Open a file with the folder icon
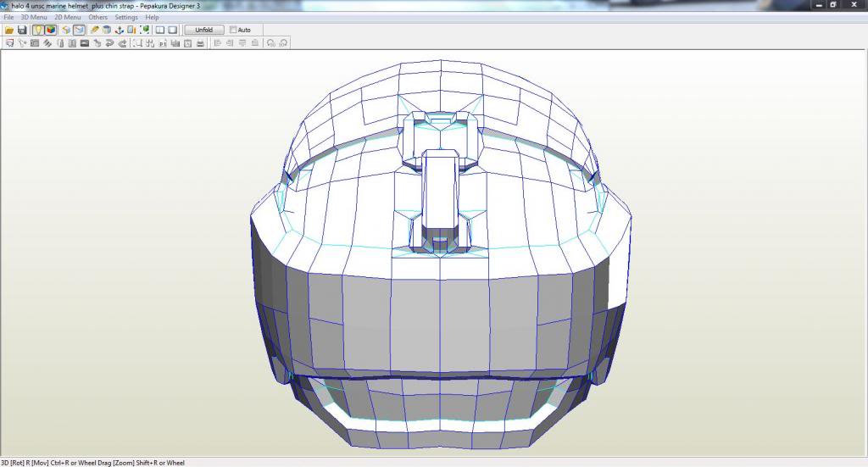This screenshot has height=467, width=868. coord(9,30)
